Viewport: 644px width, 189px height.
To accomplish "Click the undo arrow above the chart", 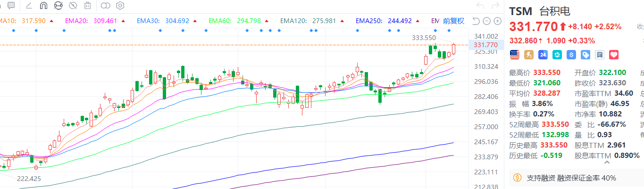I will click(480, 6).
